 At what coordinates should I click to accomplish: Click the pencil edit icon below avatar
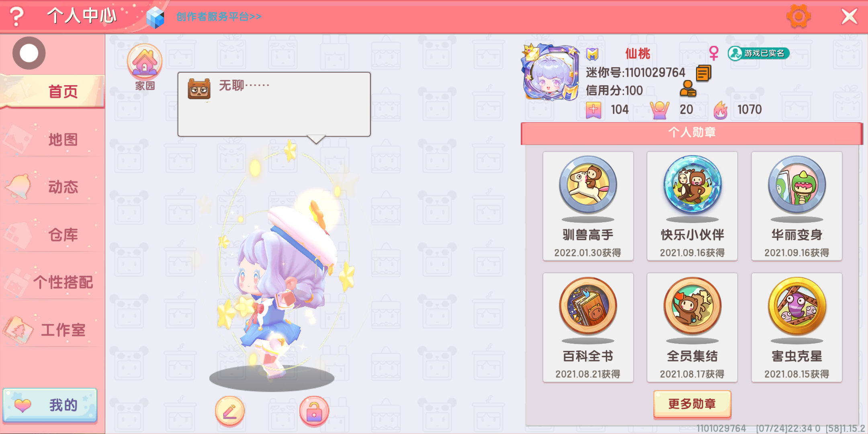[229, 411]
